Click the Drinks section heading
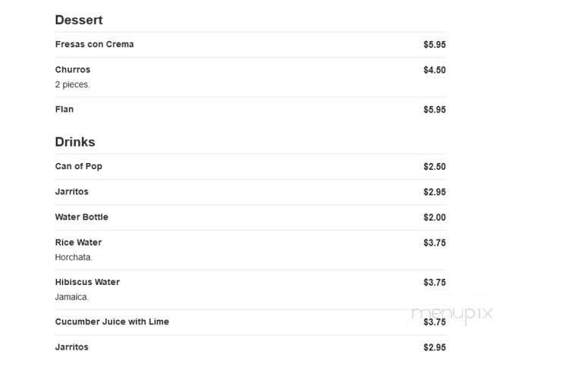588x376 pixels. click(x=75, y=142)
